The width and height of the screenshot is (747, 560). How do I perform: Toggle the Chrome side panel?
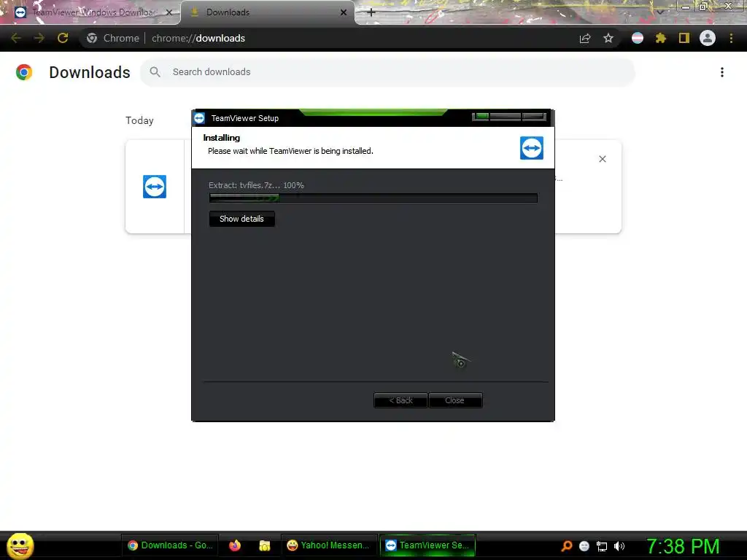(x=684, y=38)
